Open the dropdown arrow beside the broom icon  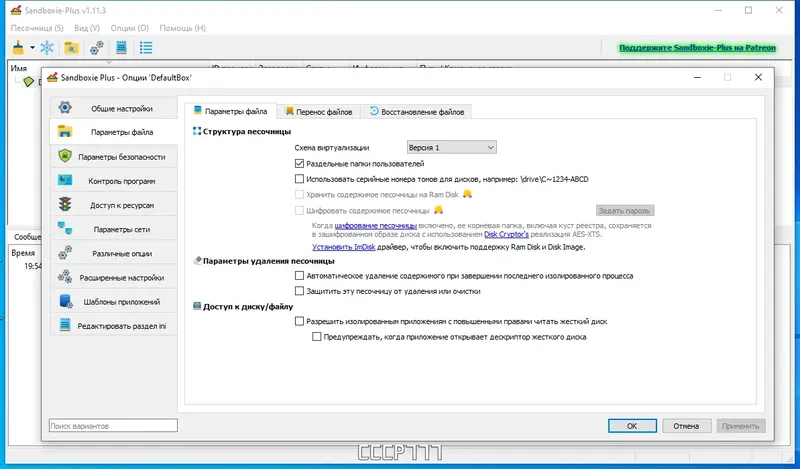[x=32, y=47]
